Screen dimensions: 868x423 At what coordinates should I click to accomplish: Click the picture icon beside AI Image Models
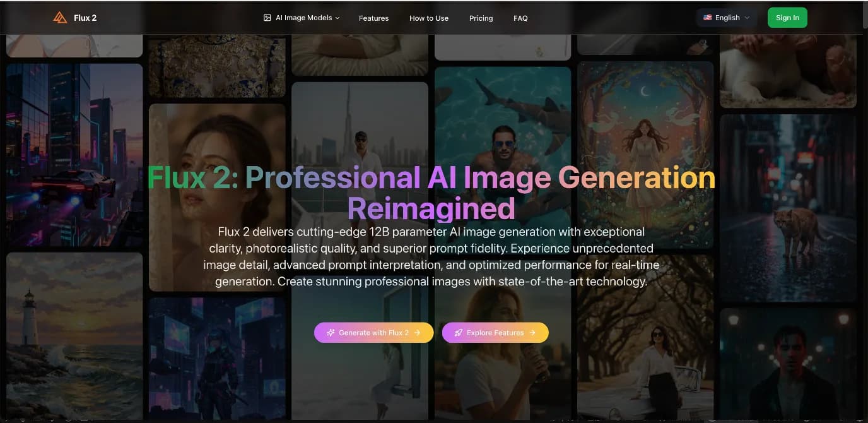pos(267,18)
